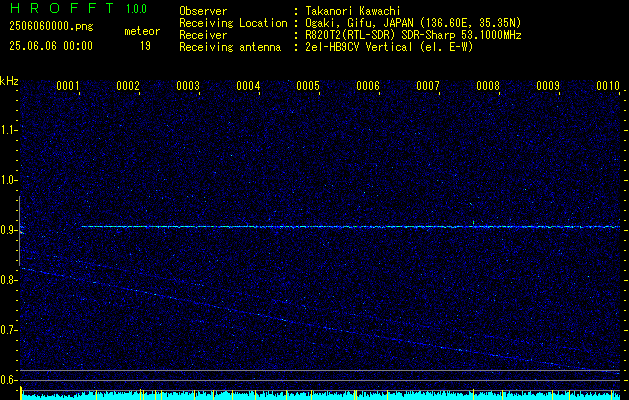This screenshot has width=629, height=400.
Task: Click the Observer label
Action: click(x=203, y=11)
